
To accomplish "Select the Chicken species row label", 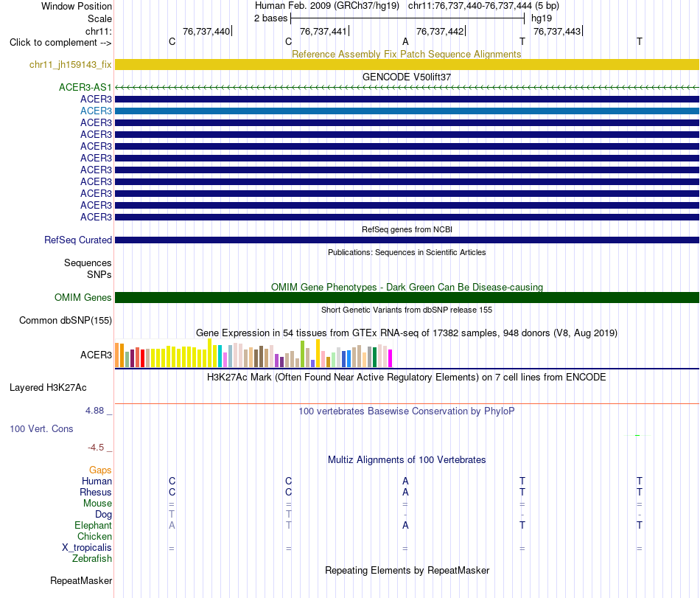I will pos(94,536).
